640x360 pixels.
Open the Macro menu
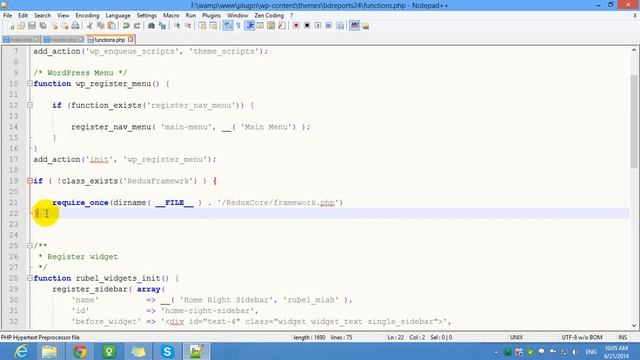[171, 16]
